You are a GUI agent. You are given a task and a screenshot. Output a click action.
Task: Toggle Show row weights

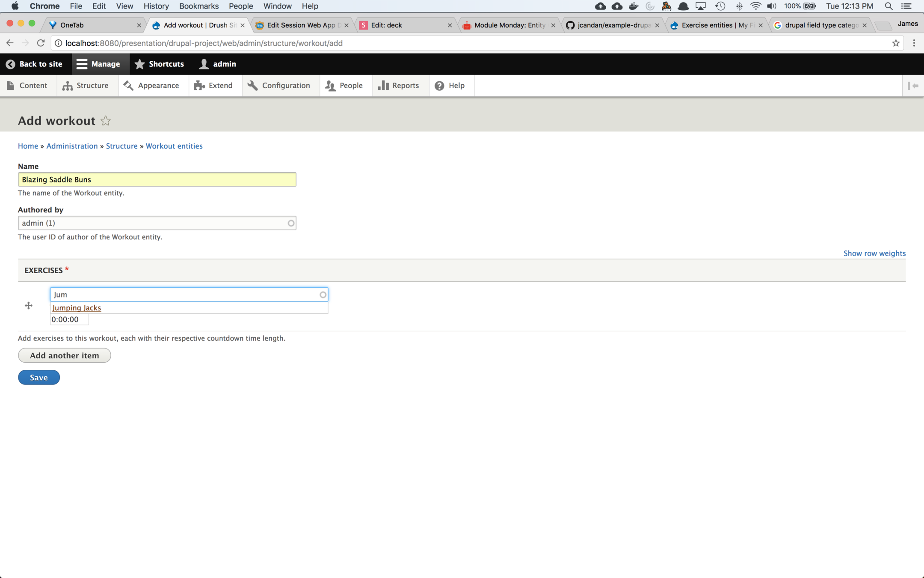pos(874,253)
